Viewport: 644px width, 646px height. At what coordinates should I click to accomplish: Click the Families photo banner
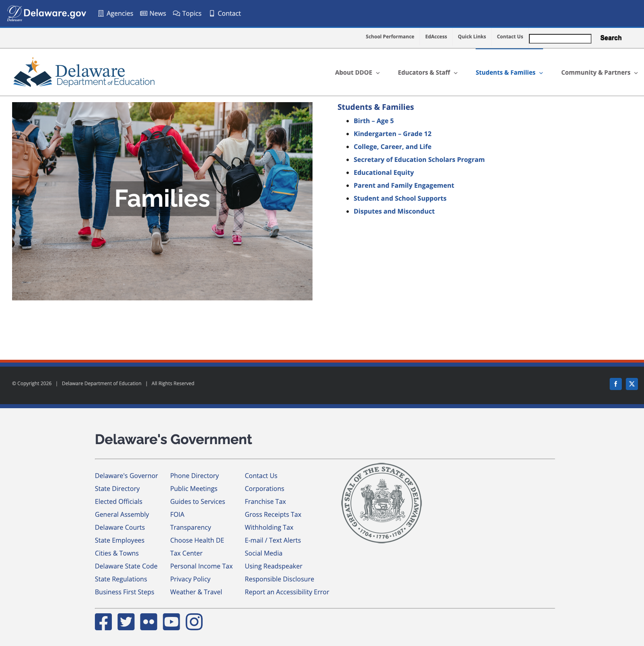point(162,201)
